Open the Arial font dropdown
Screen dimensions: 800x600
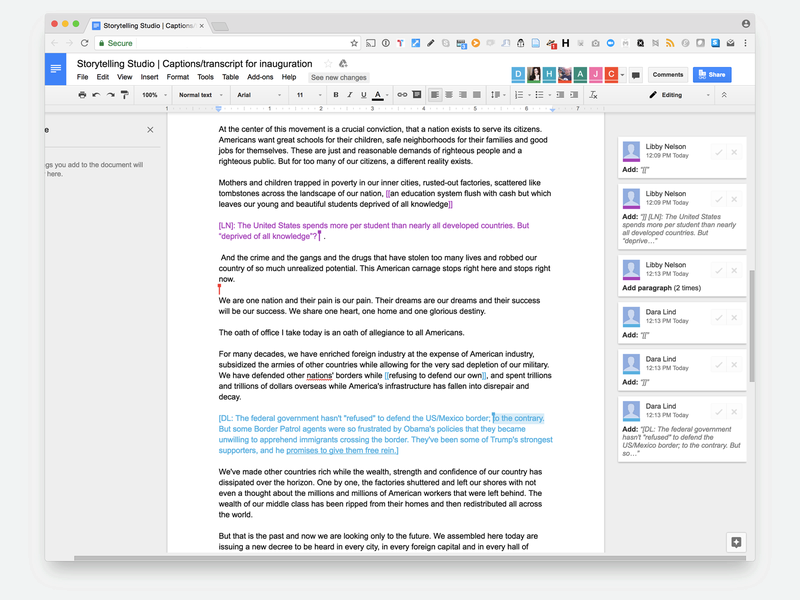tap(259, 95)
